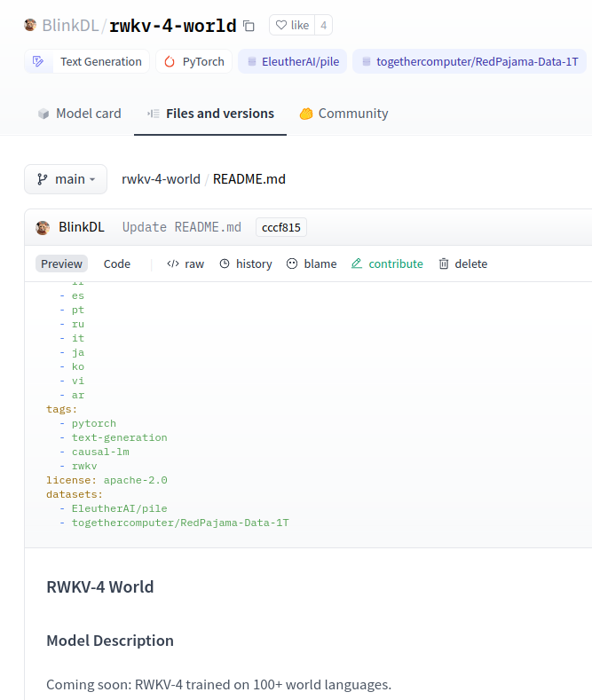Click the Model card cube icon
Screen dimensions: 592x700
pyautogui.click(x=43, y=114)
